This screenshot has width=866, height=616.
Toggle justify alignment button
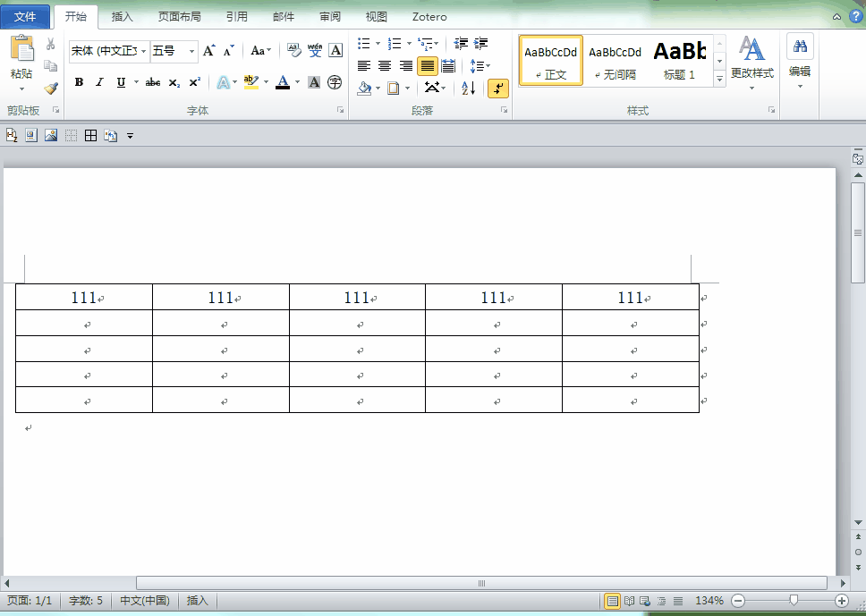(x=428, y=65)
